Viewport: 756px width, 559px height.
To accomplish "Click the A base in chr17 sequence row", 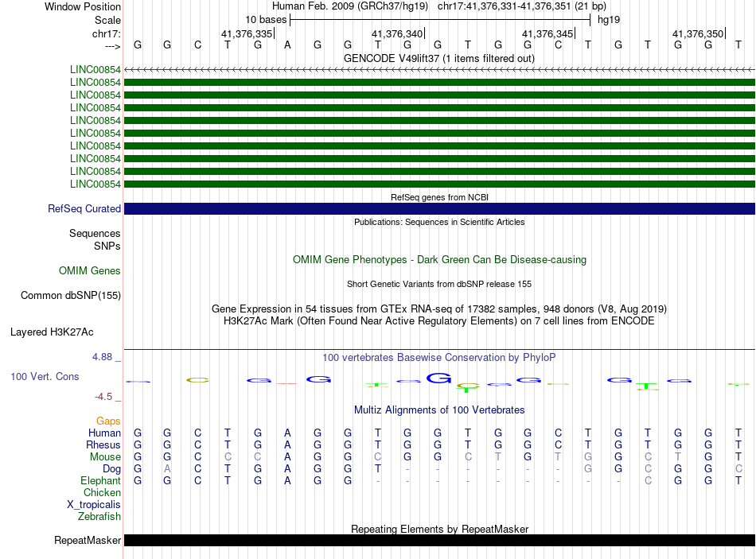I will [x=287, y=45].
